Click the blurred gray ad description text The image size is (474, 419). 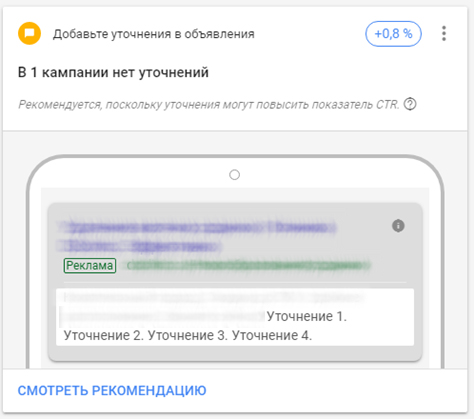point(212,307)
